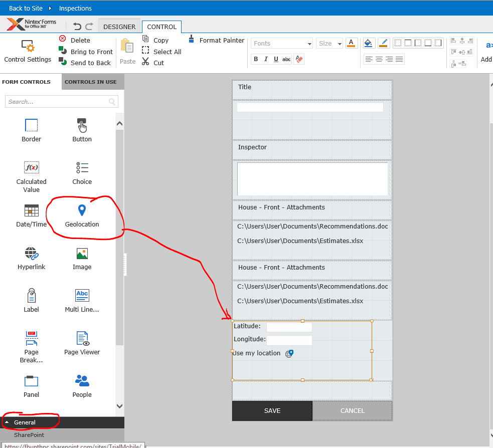Add a Choice control
Screen dimensions: 493x448
coord(82,173)
